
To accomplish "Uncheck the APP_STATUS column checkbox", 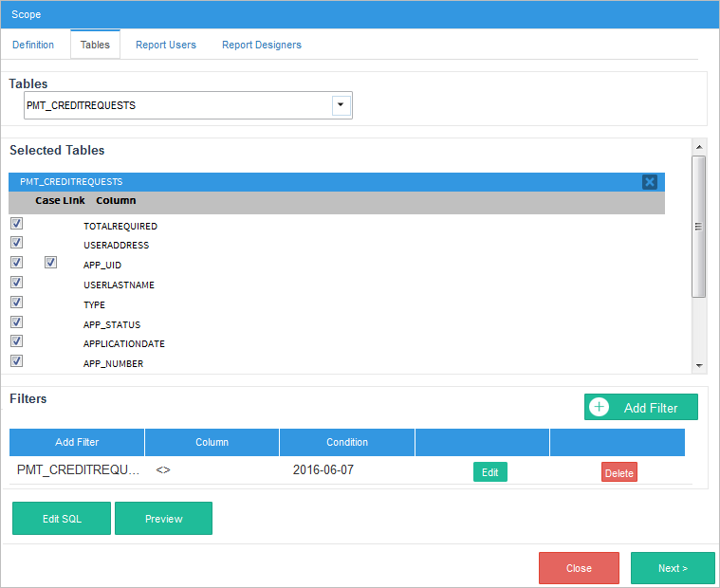I will (x=16, y=322).
